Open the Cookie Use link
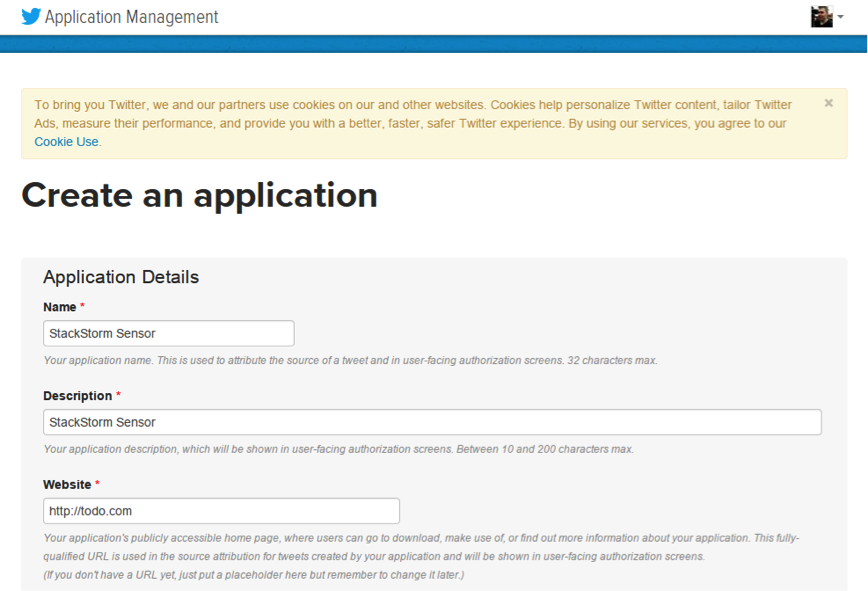Image resolution: width=868 pixels, height=591 pixels. coord(66,142)
